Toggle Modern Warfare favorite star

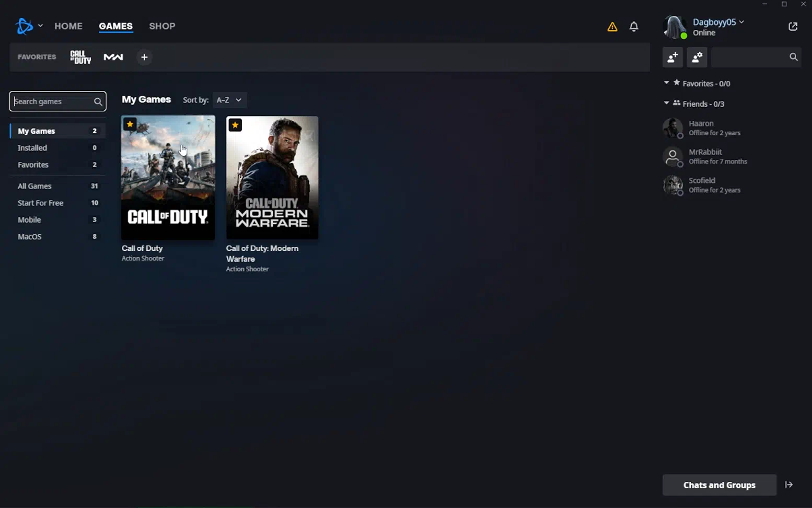pyautogui.click(x=235, y=125)
